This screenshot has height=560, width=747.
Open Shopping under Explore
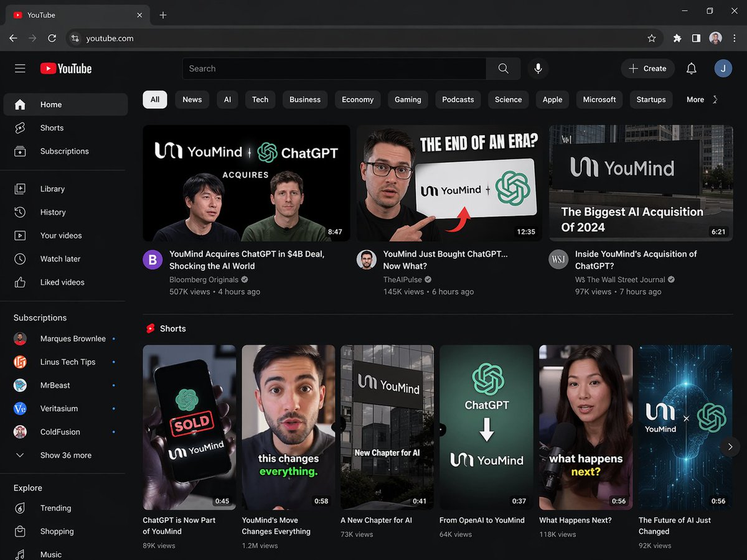(65, 531)
